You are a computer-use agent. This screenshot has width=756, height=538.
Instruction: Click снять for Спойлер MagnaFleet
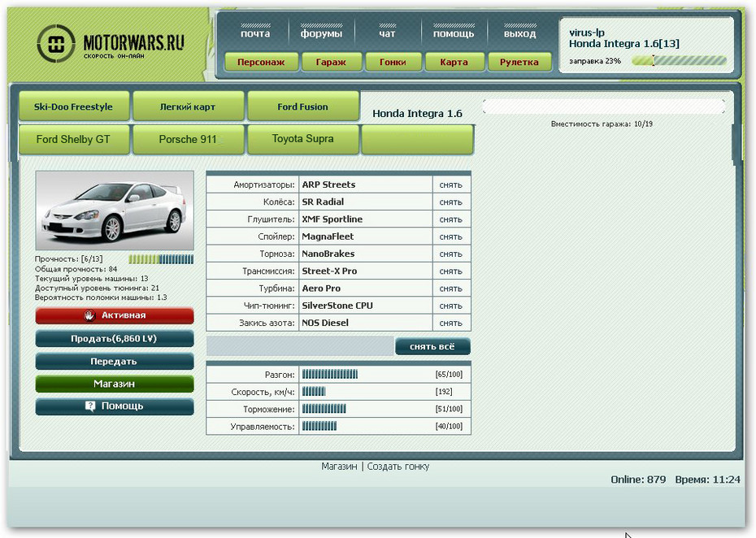(x=451, y=237)
